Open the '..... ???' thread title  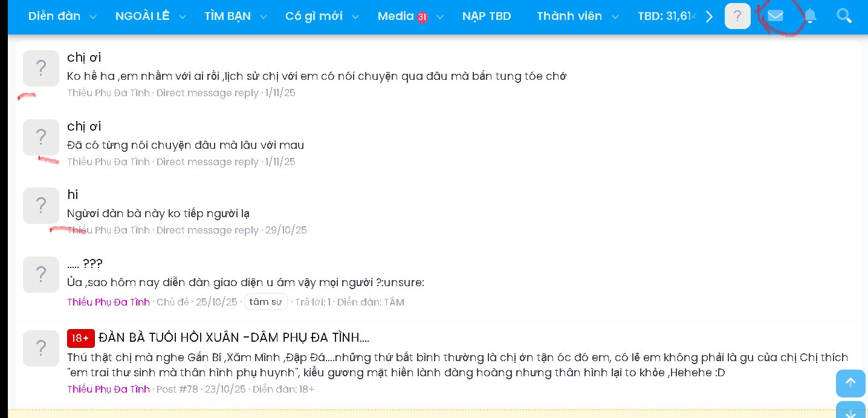point(85,264)
